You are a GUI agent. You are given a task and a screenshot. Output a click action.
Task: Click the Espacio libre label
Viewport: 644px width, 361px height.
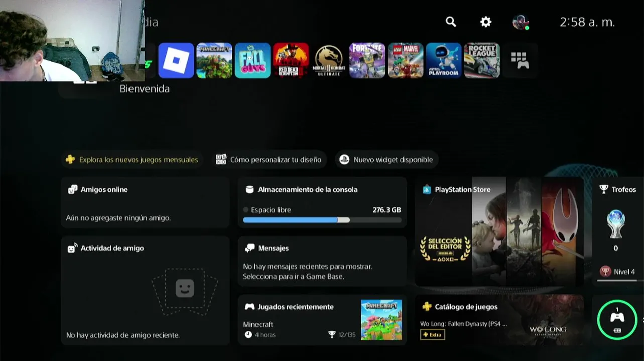[x=271, y=210]
